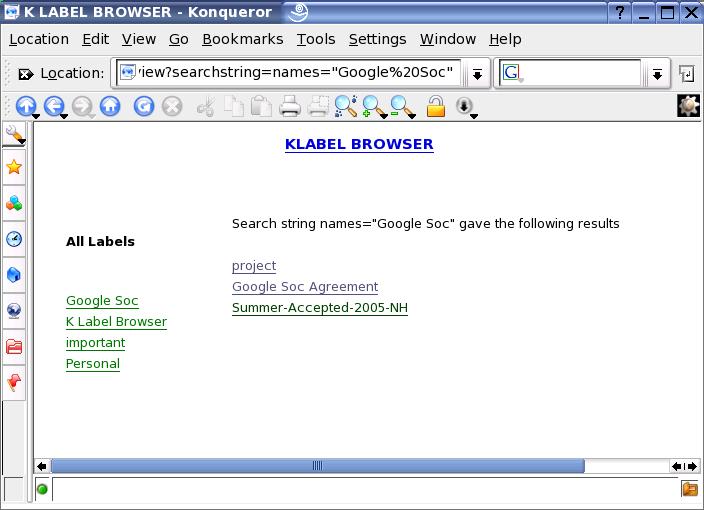Click the Go button beside search box
The width and height of the screenshot is (704, 510).
pyautogui.click(x=687, y=74)
